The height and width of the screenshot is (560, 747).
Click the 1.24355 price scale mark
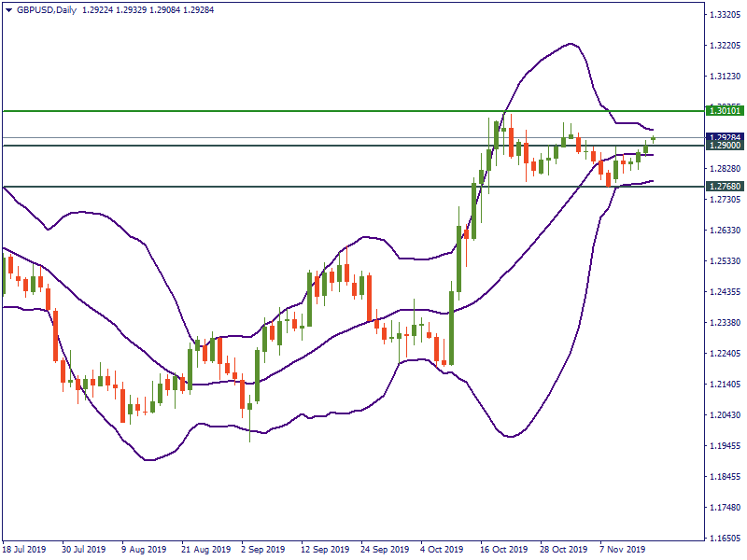pyautogui.click(x=725, y=292)
